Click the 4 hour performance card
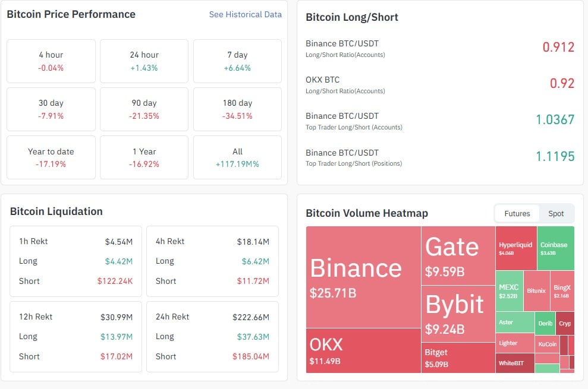Viewport: 588px width, 389px height. tap(51, 61)
